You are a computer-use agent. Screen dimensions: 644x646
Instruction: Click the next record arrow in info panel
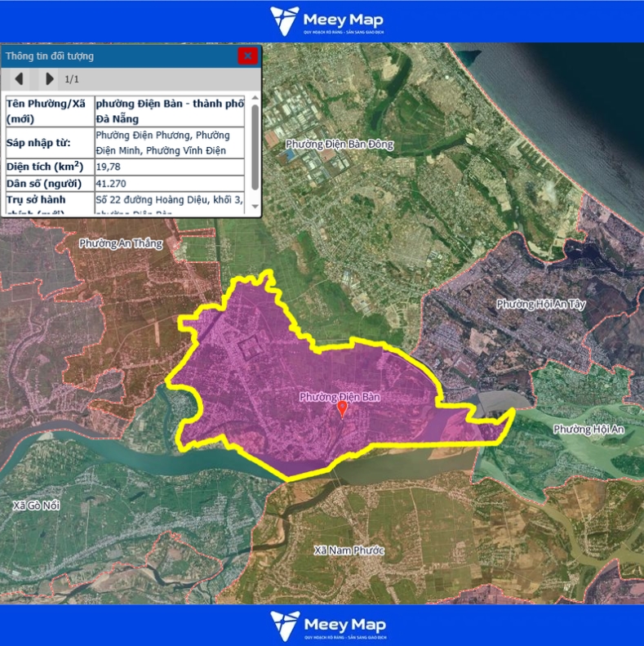[x=49, y=79]
